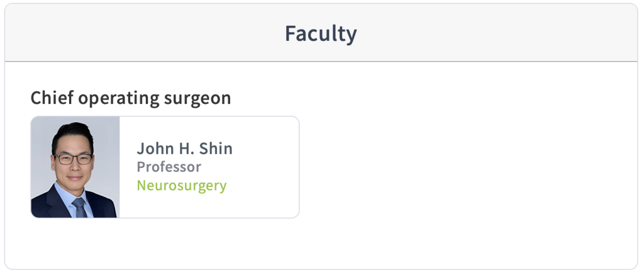Click the Chief operating surgeon heading
The width and height of the screenshot is (644, 277).
pos(131,98)
